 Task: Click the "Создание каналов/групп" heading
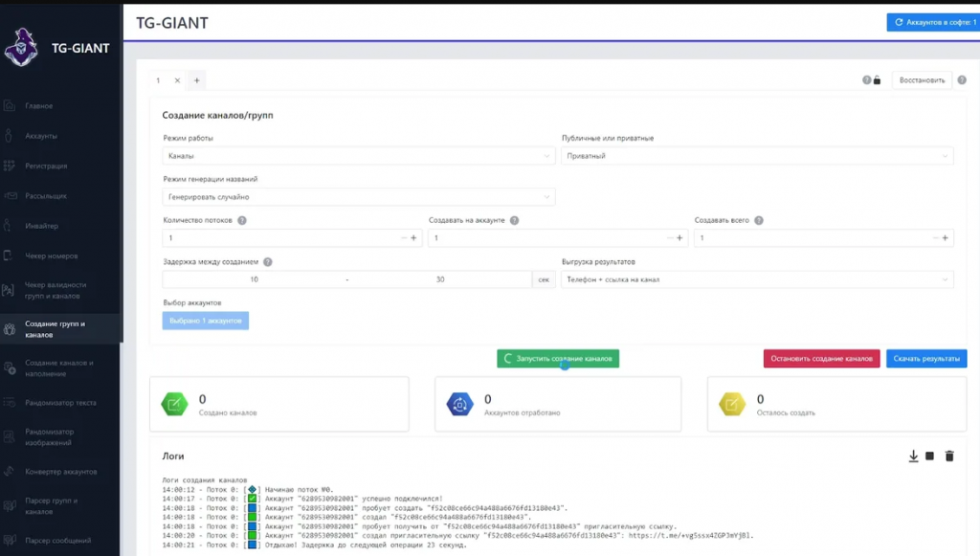tap(217, 115)
